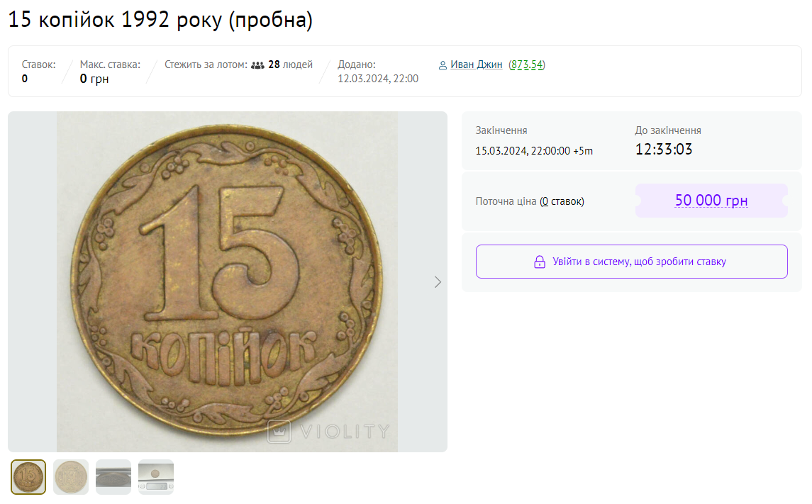
Task: Show the next coin photo with arrow
Action: point(438,282)
